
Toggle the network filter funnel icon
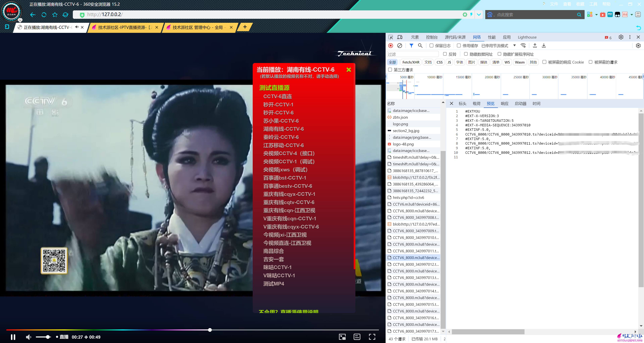pyautogui.click(x=411, y=46)
